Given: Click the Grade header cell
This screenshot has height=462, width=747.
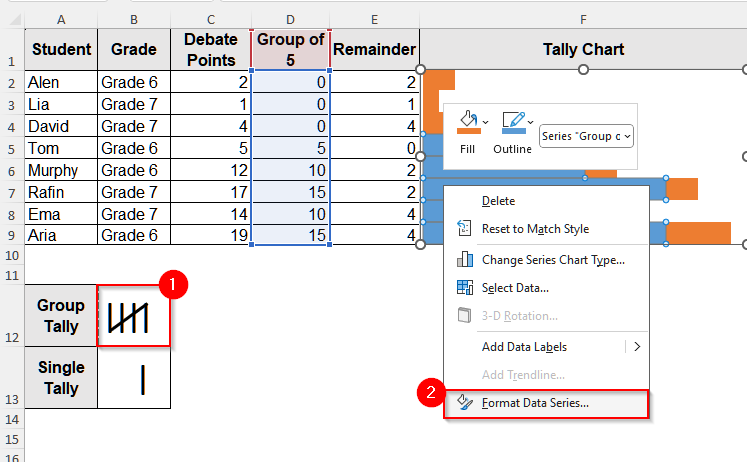Looking at the screenshot, I should point(134,50).
